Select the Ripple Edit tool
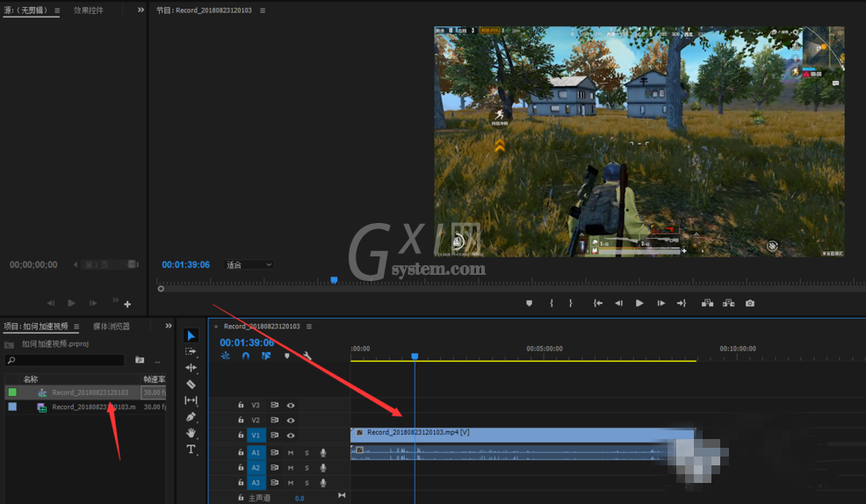This screenshot has width=866, height=504. [x=191, y=368]
